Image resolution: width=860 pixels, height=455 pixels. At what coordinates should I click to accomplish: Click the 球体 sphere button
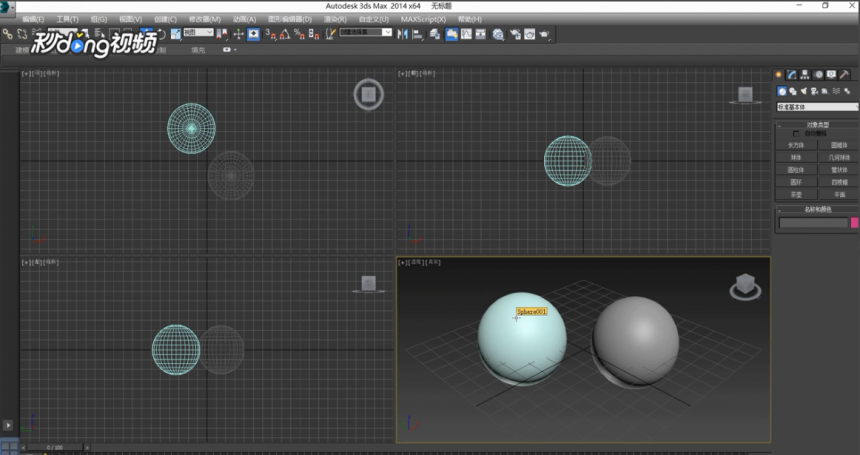[x=796, y=158]
